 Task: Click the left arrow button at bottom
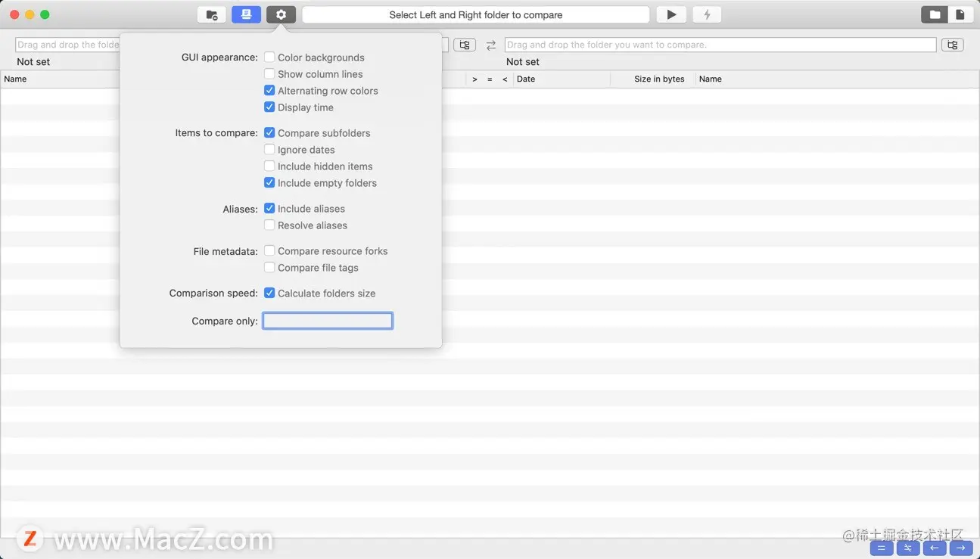click(x=935, y=548)
